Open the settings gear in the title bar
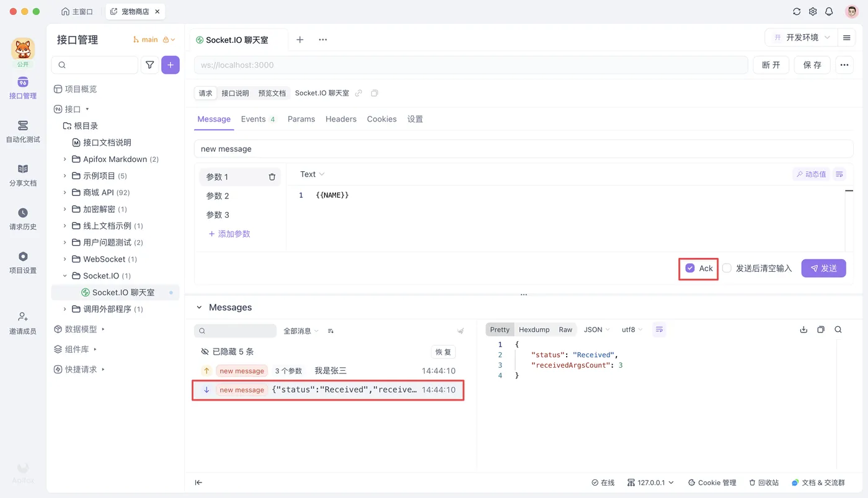This screenshot has width=868, height=498. click(813, 11)
